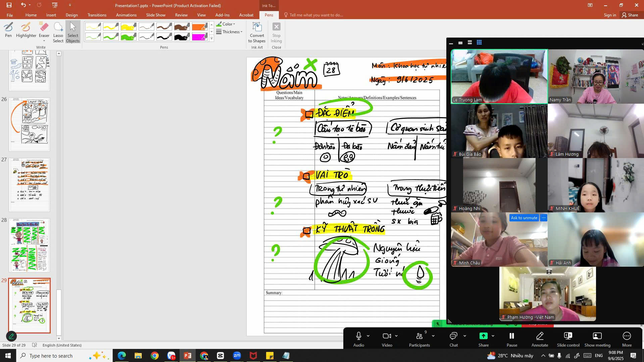Click Convert to Shapes

[257, 32]
